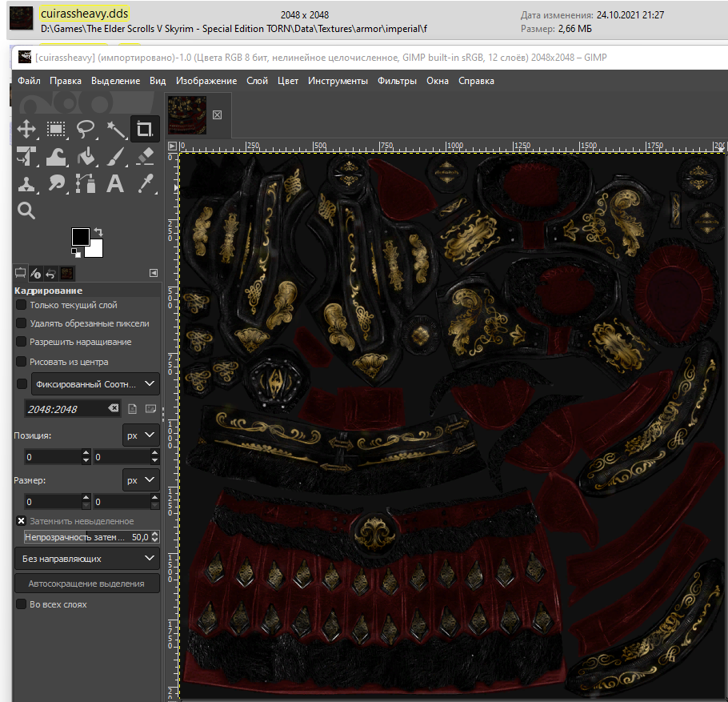The image size is (728, 702).
Task: Open the Слой menu
Action: click(x=257, y=81)
